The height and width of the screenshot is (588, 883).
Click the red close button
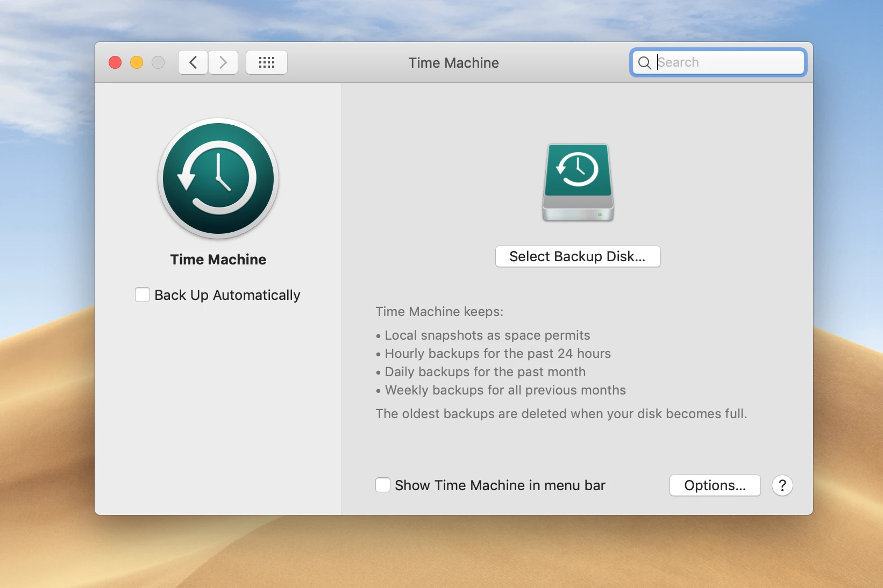(114, 62)
